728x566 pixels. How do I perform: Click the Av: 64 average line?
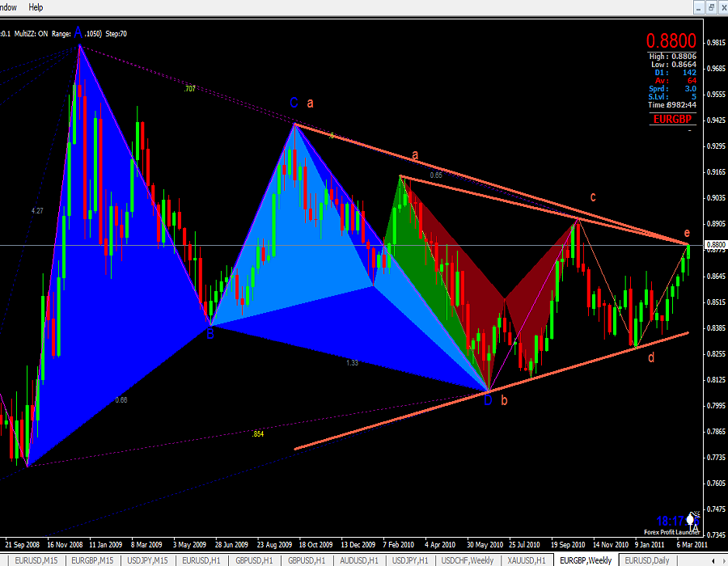tap(675, 81)
